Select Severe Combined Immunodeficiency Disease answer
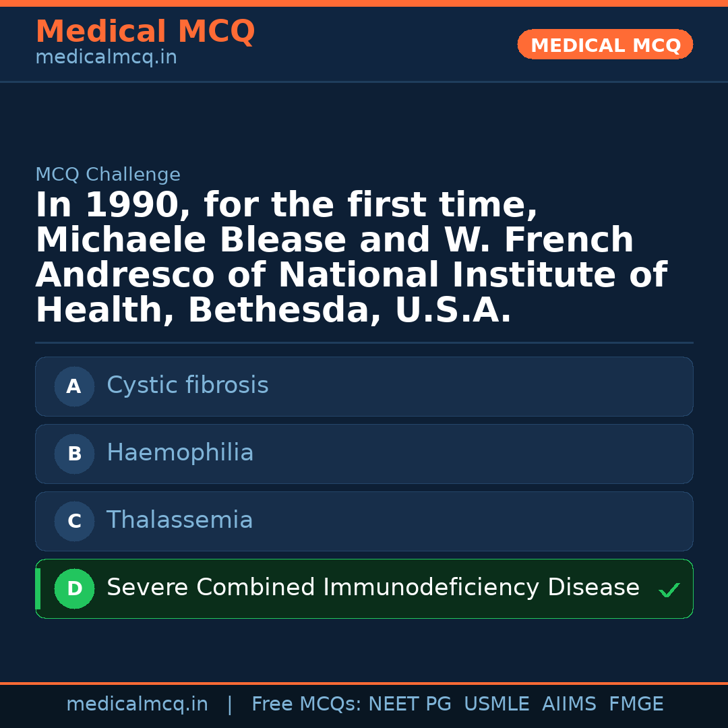This screenshot has height=728, width=728. click(x=373, y=588)
